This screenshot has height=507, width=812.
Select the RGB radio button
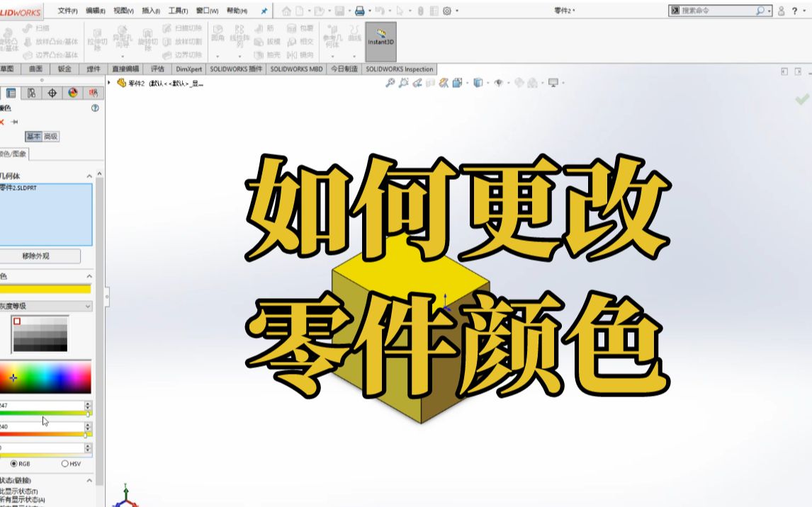15,464
